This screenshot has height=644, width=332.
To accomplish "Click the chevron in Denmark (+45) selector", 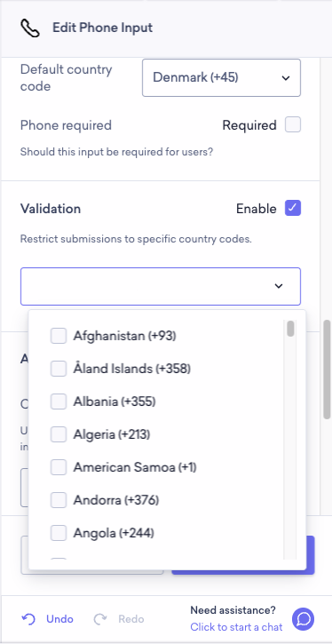I will click(x=286, y=78).
